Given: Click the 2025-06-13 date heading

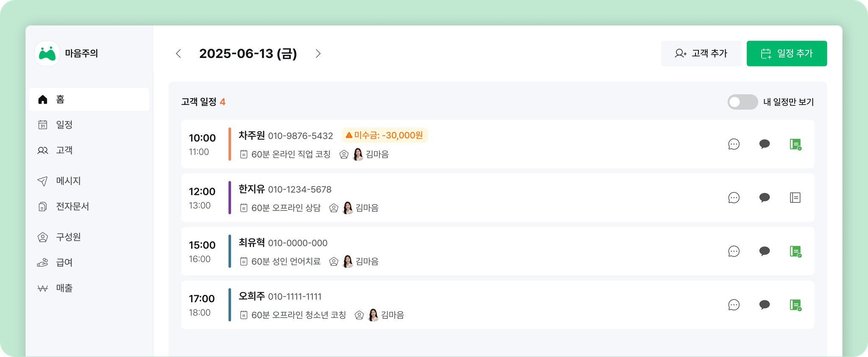Looking at the screenshot, I should pyautogui.click(x=248, y=54).
